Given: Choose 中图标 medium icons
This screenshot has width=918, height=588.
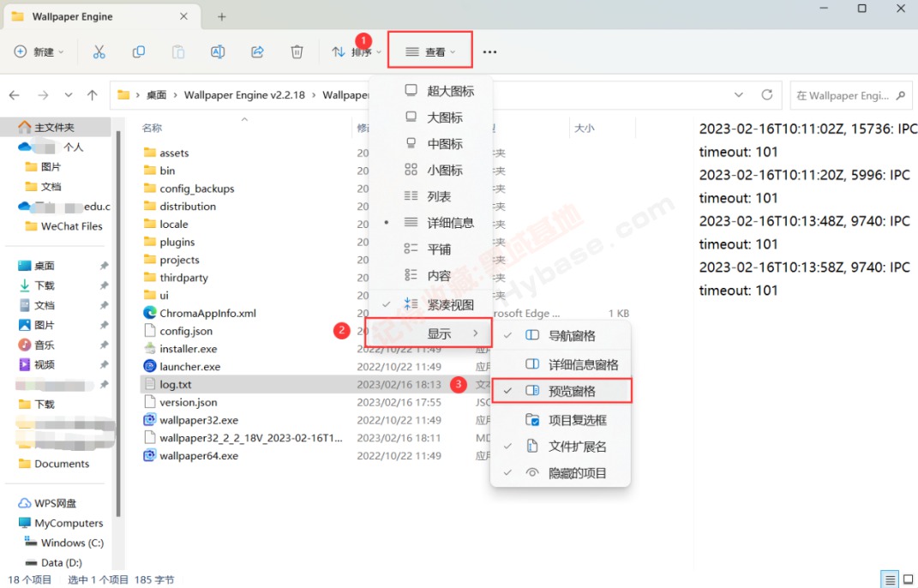Looking at the screenshot, I should pos(431,143).
